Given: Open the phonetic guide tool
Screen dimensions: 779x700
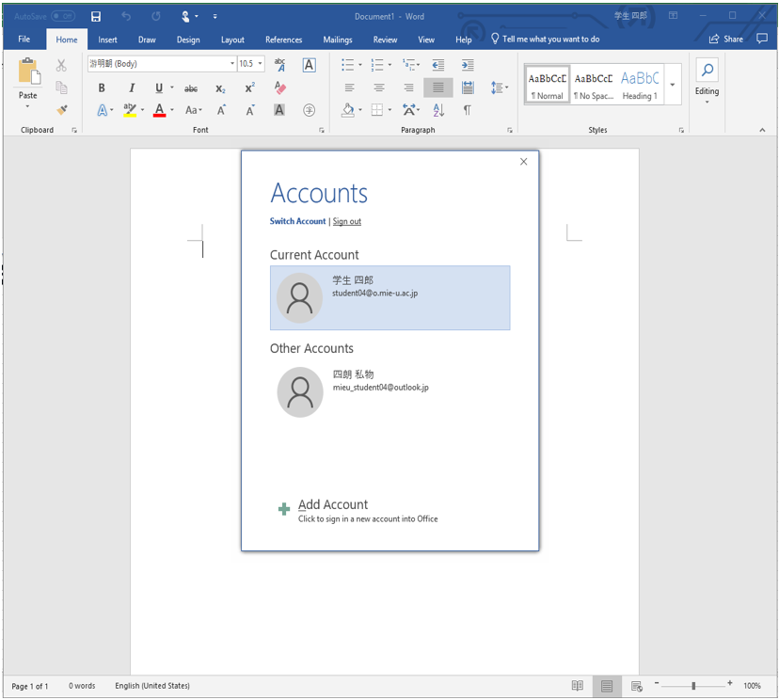Looking at the screenshot, I should click(x=279, y=65).
